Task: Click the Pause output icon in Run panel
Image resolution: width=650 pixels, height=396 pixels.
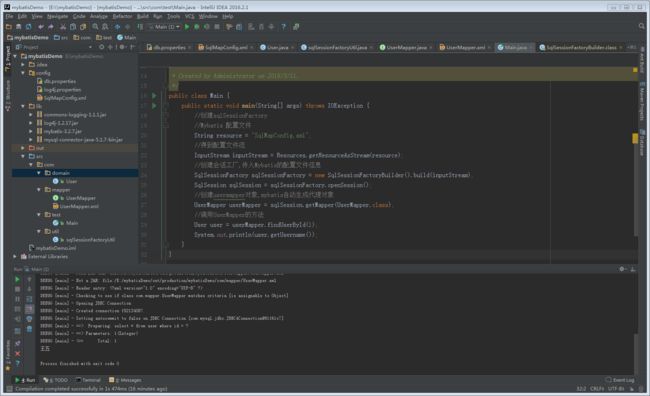Action: pos(17,299)
